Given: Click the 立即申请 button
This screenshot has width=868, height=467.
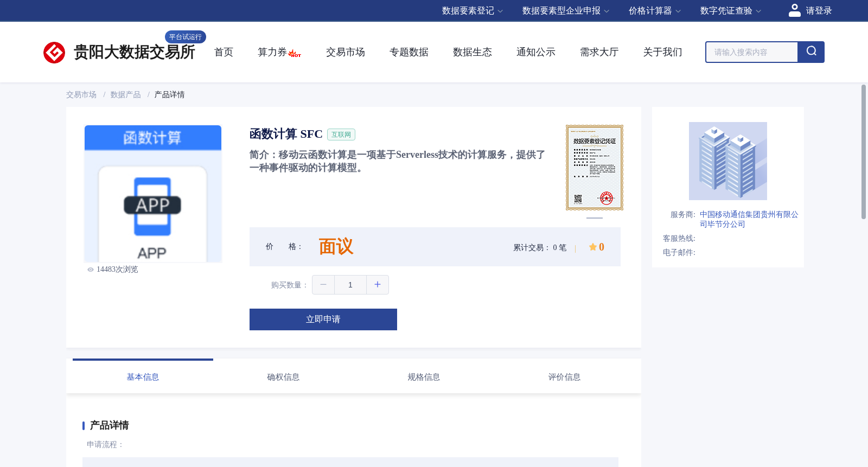Looking at the screenshot, I should [323, 319].
